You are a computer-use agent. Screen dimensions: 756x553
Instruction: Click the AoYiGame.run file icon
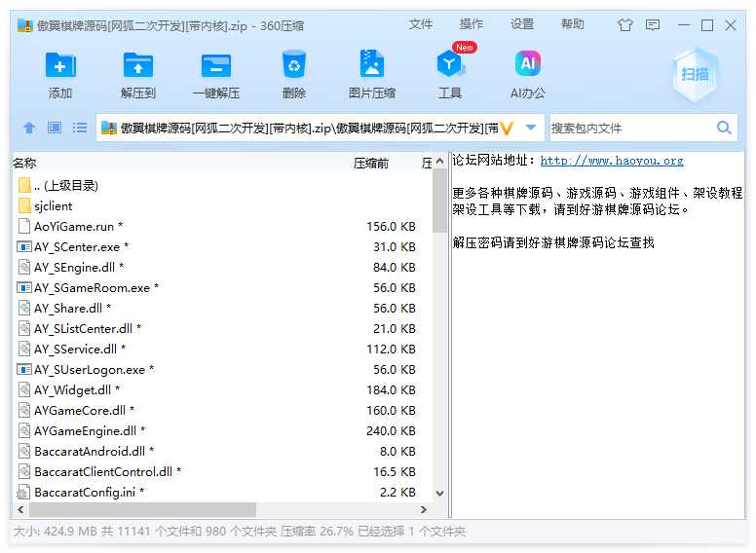24,226
